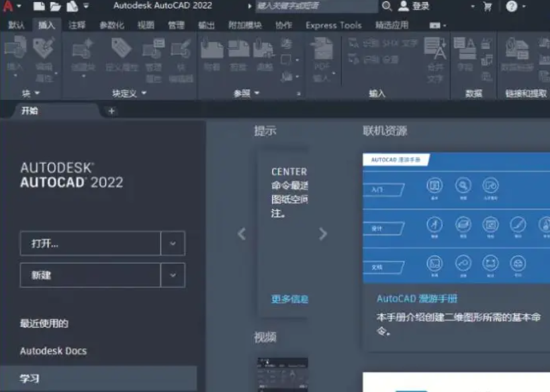Click the right arrow to next tip
The image size is (550, 392).
click(323, 234)
